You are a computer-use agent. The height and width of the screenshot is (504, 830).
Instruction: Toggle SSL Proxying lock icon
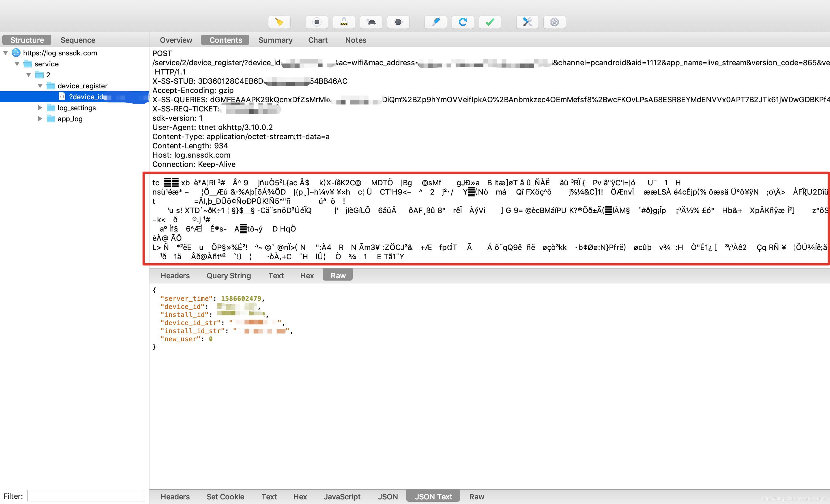[344, 22]
